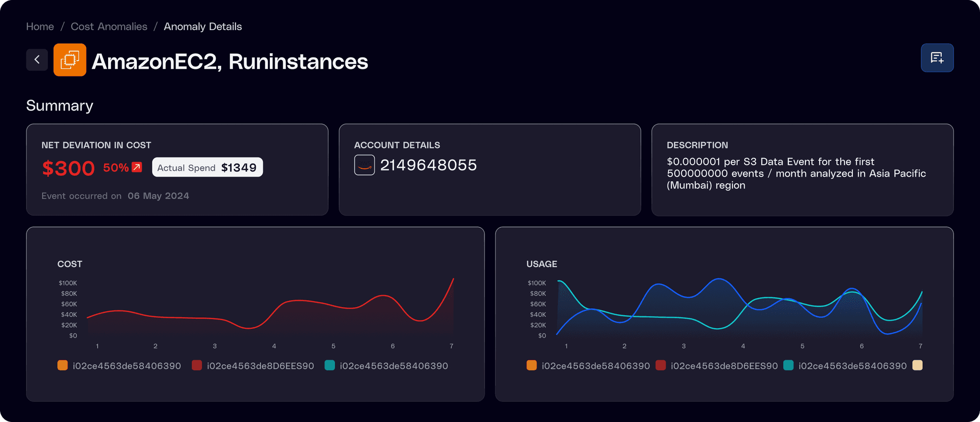Click x-axis label 7 in USAGE chart
The width and height of the screenshot is (980, 422).
click(921, 346)
